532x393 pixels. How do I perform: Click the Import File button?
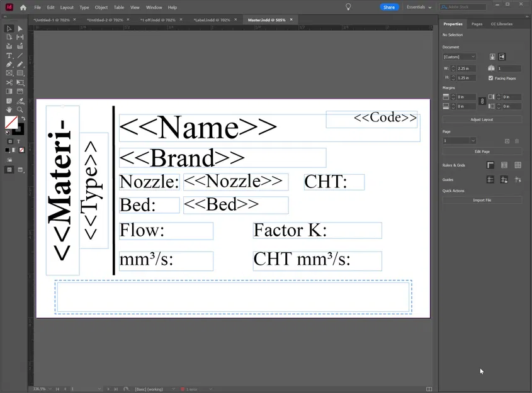(482, 200)
